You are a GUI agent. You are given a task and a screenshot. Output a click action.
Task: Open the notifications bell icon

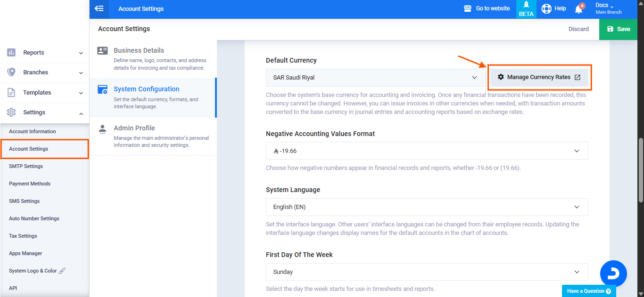(x=578, y=9)
